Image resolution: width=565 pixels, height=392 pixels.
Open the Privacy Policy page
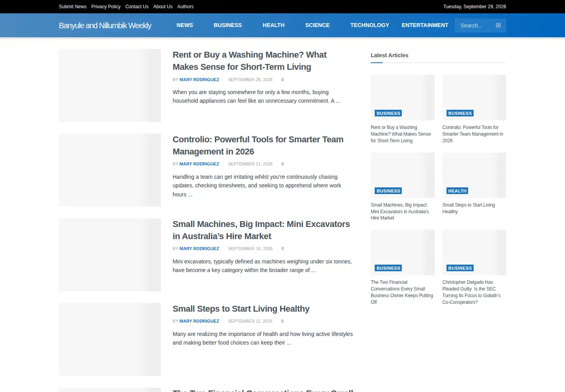click(106, 7)
